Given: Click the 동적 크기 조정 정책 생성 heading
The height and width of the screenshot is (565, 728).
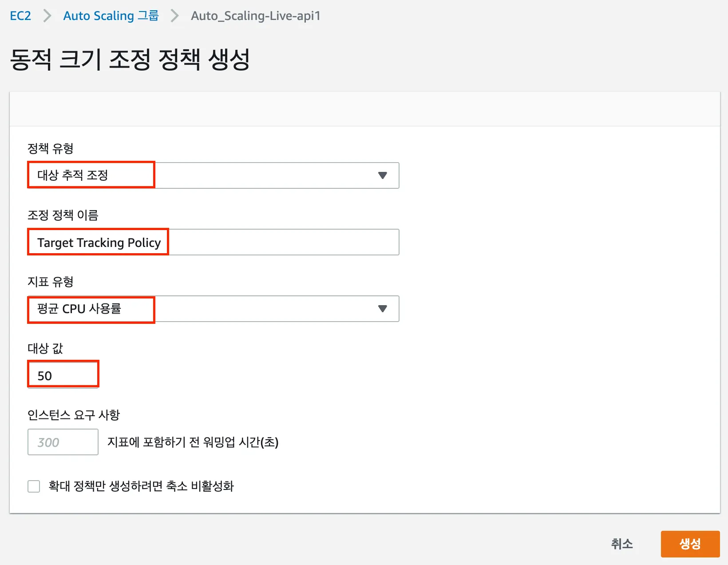Looking at the screenshot, I should 130,60.
